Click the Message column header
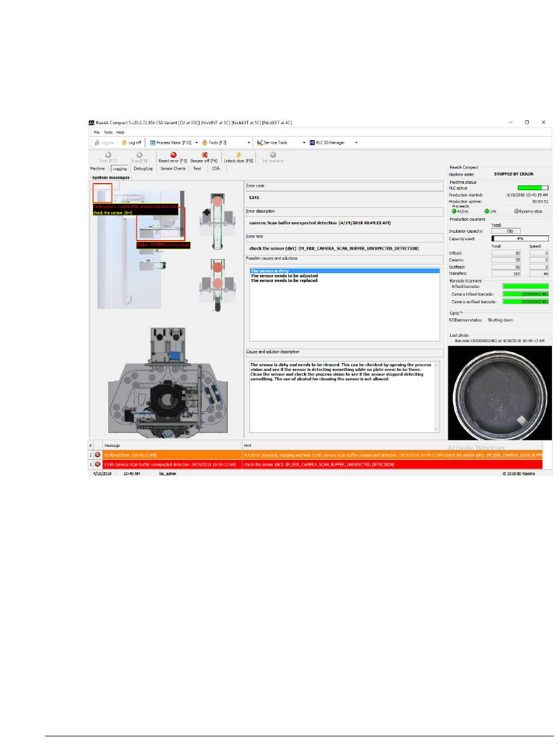This screenshot has width=559, height=756. [x=172, y=446]
